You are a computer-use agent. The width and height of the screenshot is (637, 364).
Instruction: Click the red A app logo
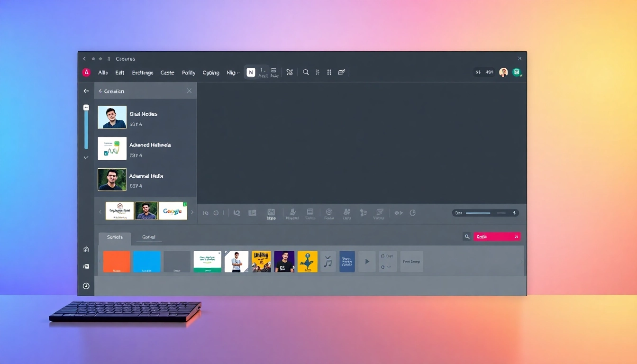(86, 72)
